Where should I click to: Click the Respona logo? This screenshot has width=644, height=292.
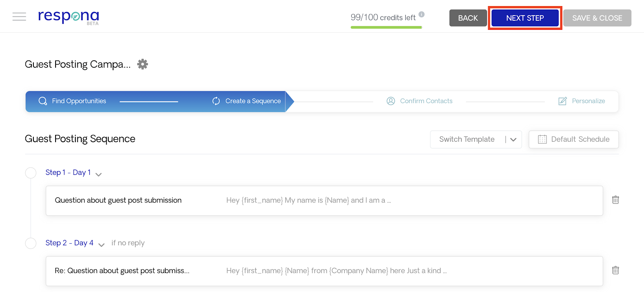(x=68, y=17)
